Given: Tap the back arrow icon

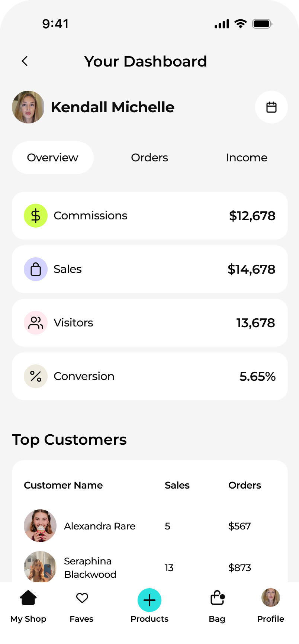Looking at the screenshot, I should [x=25, y=61].
